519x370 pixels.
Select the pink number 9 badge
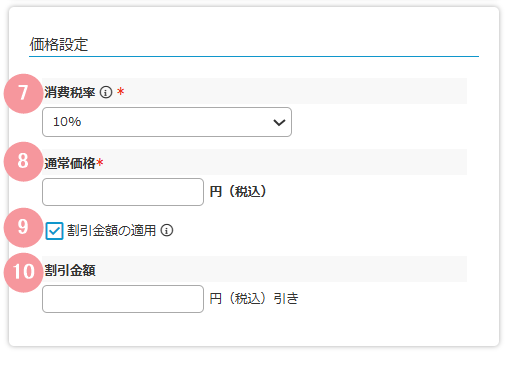pyautogui.click(x=23, y=227)
